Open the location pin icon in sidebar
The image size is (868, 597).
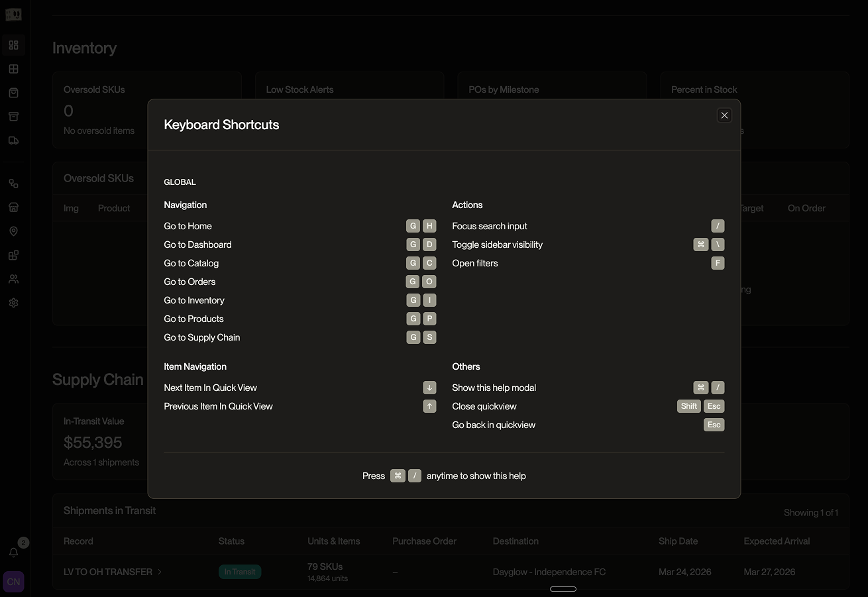click(13, 231)
